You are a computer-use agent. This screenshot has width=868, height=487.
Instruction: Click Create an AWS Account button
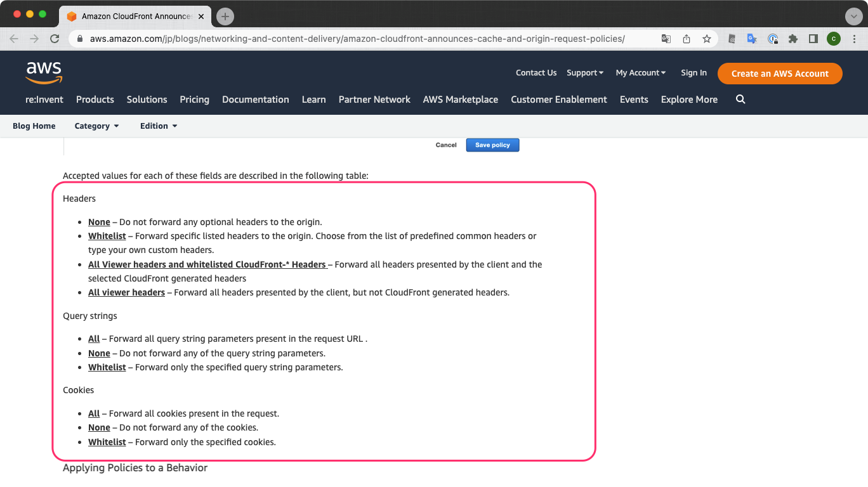point(780,74)
